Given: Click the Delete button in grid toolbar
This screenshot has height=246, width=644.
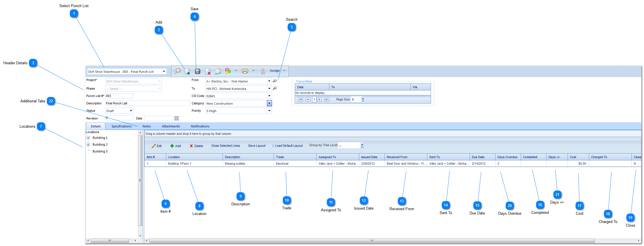Looking at the screenshot, I should point(196,146).
